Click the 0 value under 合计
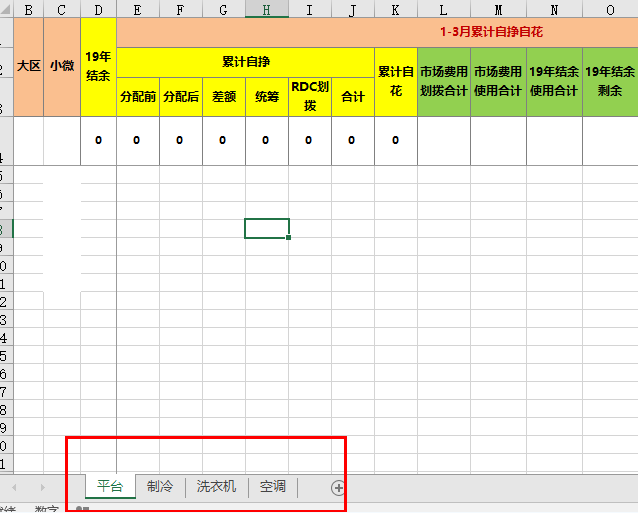Viewport: 638px width, 513px height. [353, 141]
